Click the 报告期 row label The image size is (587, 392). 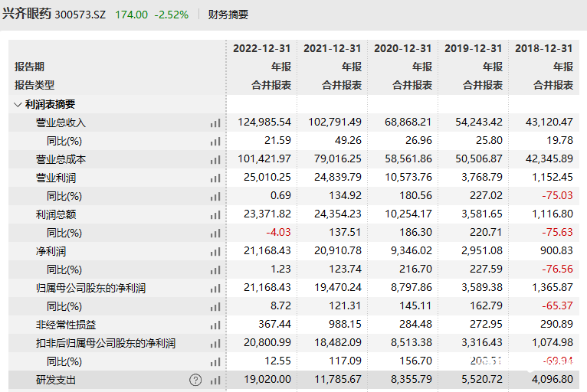pyautogui.click(x=29, y=67)
